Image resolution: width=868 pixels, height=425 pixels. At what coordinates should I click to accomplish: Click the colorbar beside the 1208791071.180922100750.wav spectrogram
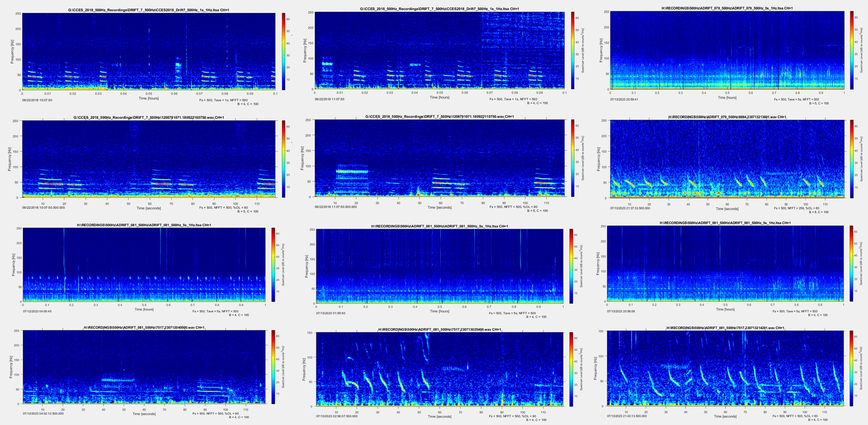click(283, 159)
